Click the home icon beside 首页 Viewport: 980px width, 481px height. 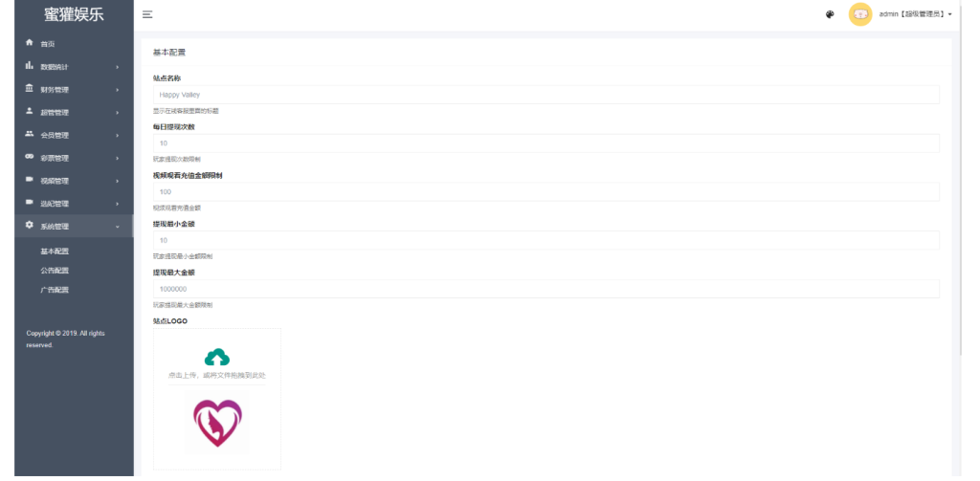tap(29, 42)
